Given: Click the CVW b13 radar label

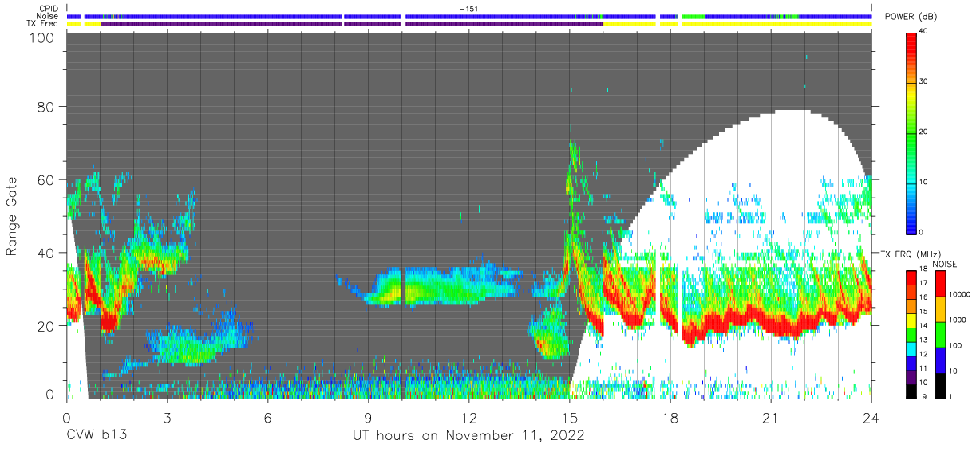Looking at the screenshot, I should [97, 436].
